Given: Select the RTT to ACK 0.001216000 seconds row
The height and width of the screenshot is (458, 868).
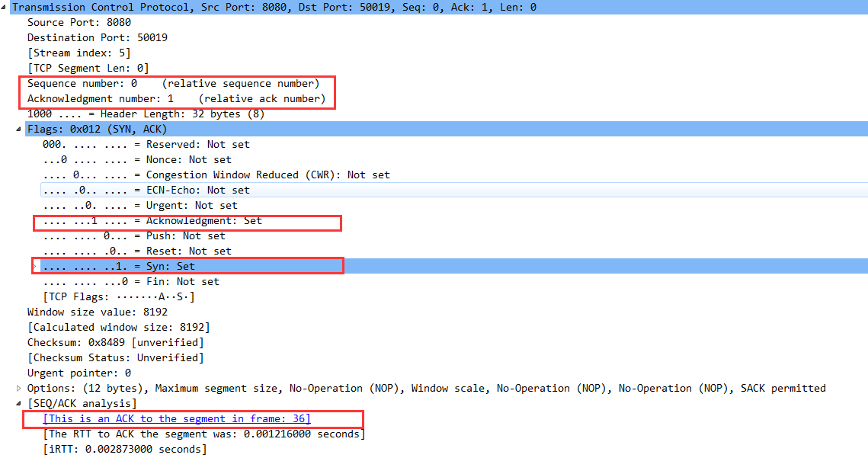Looking at the screenshot, I should click(204, 434).
